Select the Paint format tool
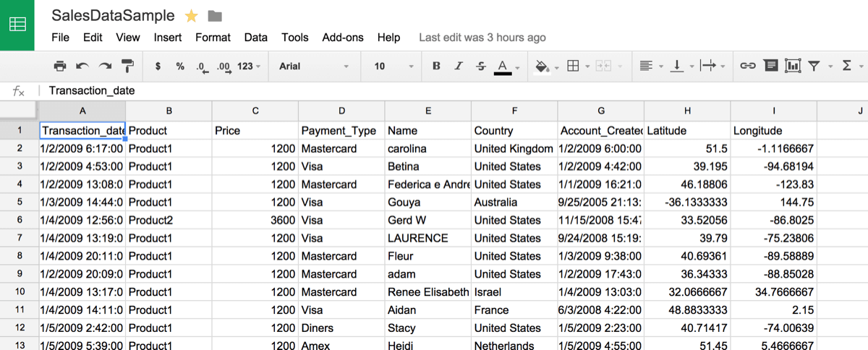This screenshot has height=350, width=868. [x=128, y=66]
